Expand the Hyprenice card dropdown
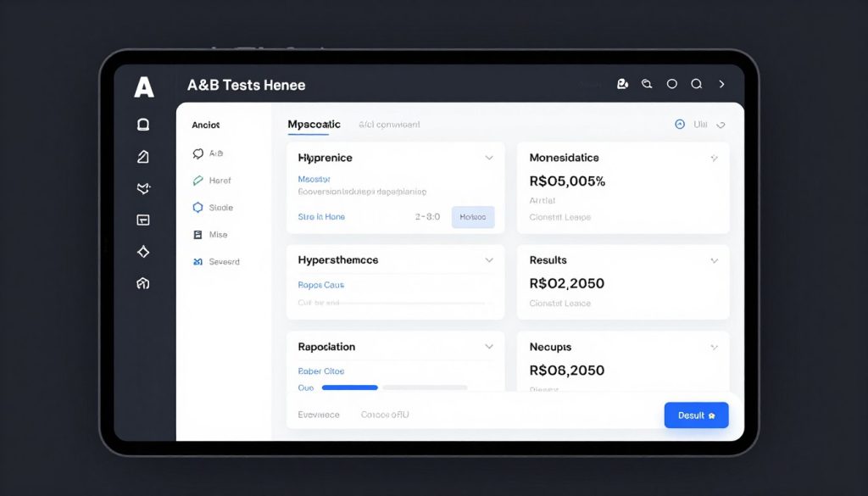 coord(489,158)
